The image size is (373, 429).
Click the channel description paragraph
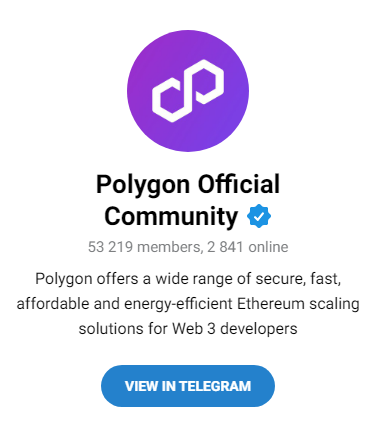coord(188,304)
